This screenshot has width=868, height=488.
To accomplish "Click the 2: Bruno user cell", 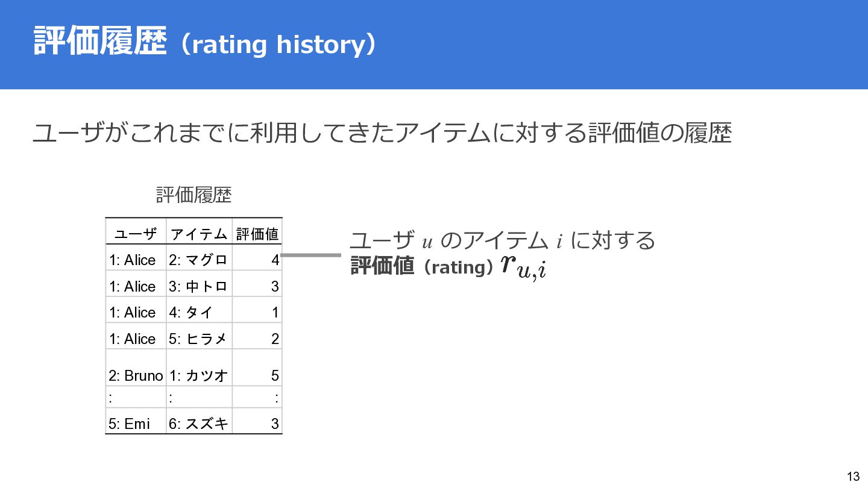I will [136, 375].
